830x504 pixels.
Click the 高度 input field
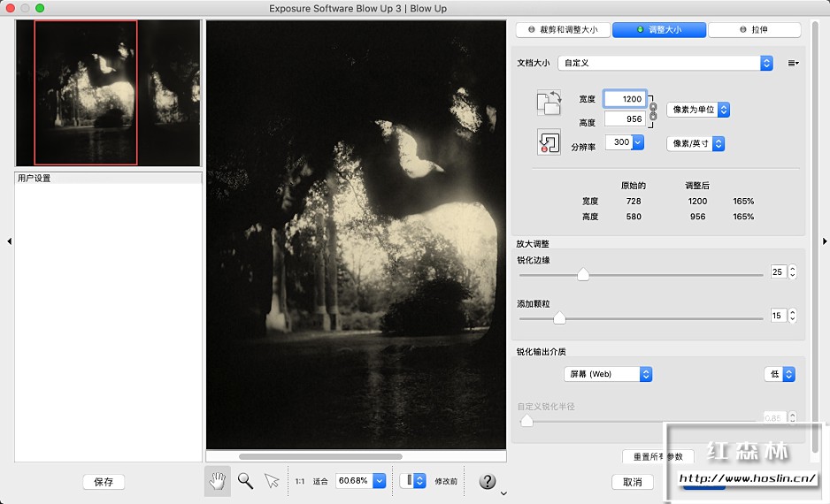[x=624, y=119]
